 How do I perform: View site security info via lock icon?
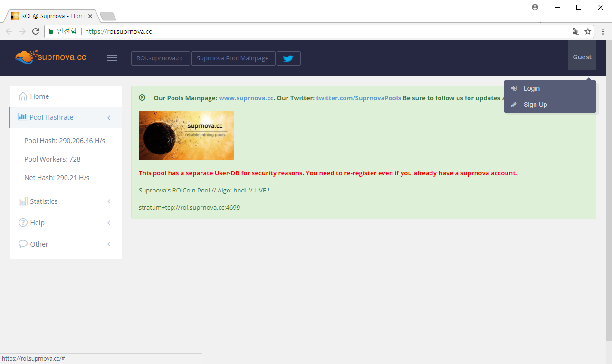pyautogui.click(x=51, y=31)
